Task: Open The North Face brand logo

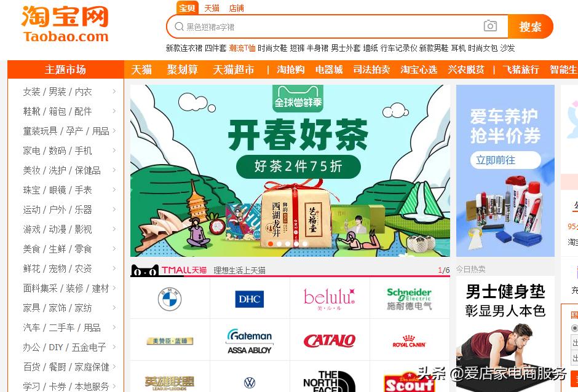Action: pos(329,382)
